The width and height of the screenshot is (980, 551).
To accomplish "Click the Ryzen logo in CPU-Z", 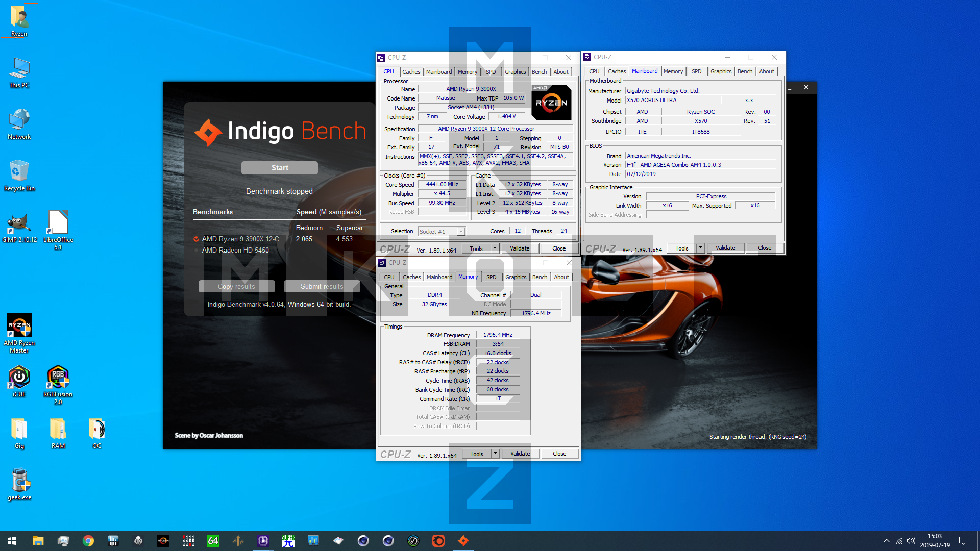I will tap(551, 103).
